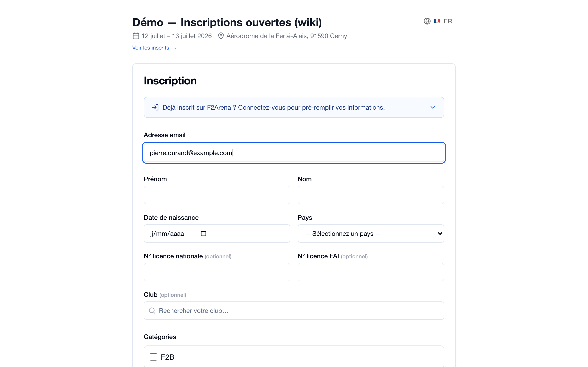Tick the F2B category checkbox

153,357
